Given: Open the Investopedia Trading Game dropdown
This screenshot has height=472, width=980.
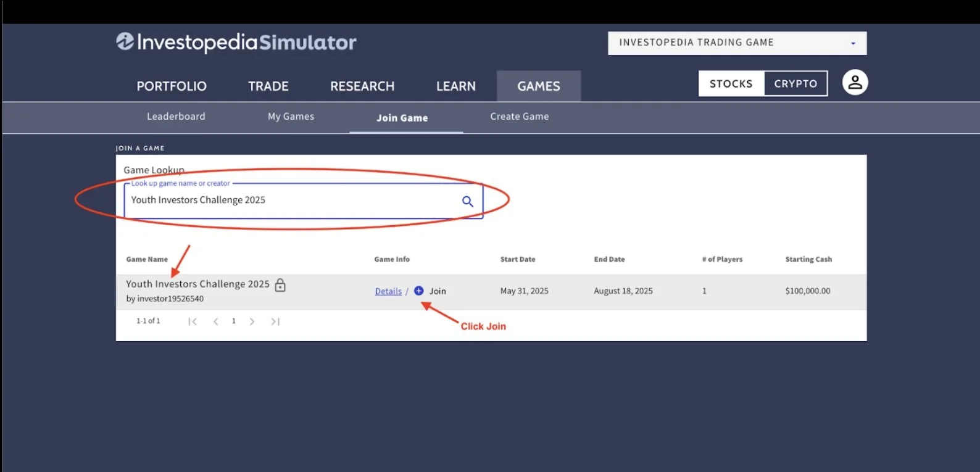Looking at the screenshot, I should [737, 43].
